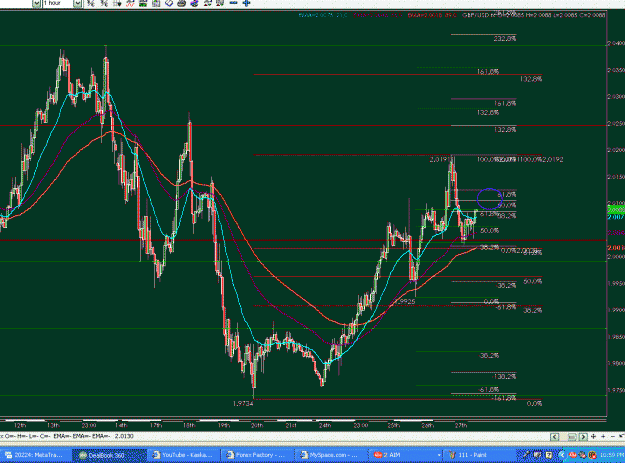Open the YouTube taskbar window

185,455
